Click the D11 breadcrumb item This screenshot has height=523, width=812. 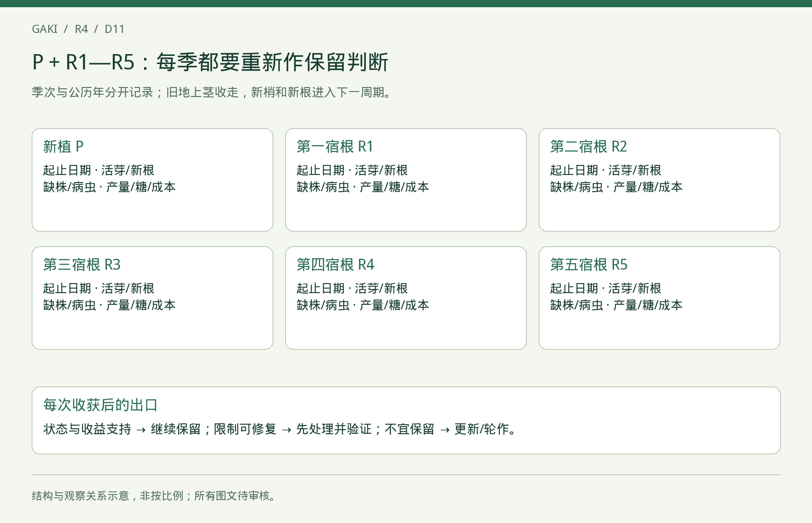[x=114, y=29]
